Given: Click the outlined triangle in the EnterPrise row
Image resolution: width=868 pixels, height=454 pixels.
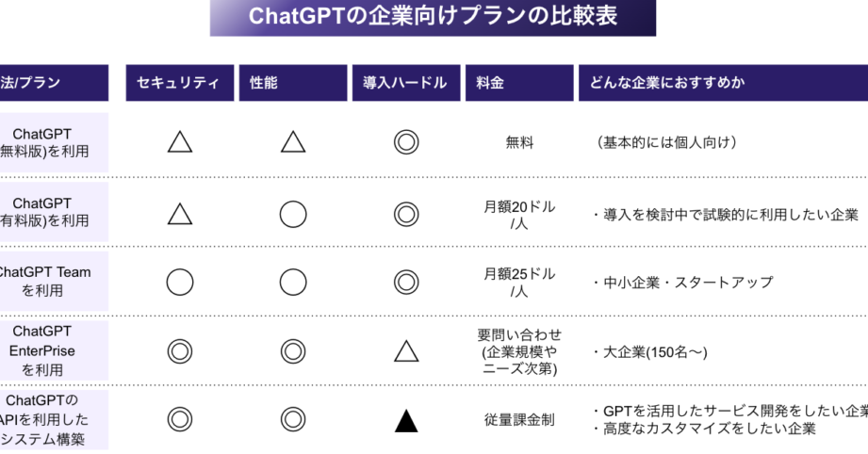Looking at the screenshot, I should 406,352.
